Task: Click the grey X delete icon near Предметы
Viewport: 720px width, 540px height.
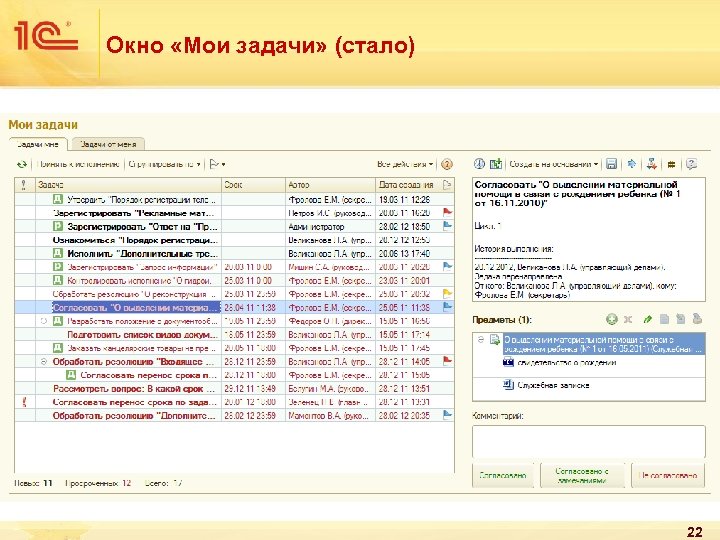Action: 628,319
